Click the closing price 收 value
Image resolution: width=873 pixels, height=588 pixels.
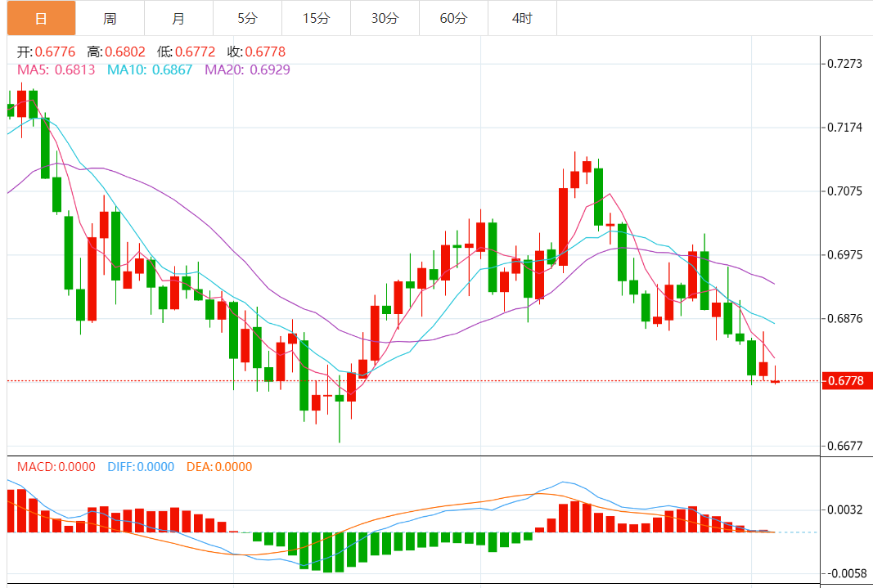[265, 52]
